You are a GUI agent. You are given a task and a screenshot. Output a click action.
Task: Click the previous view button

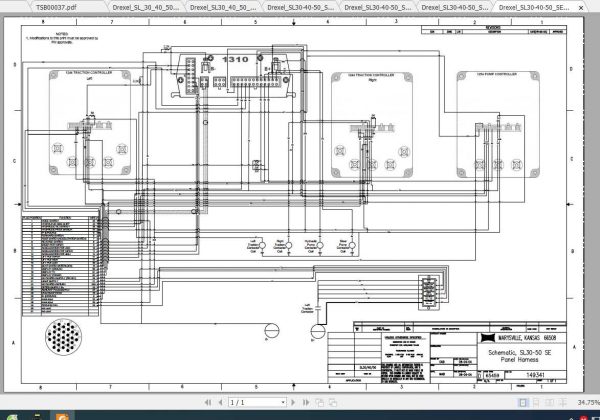tap(320, 402)
